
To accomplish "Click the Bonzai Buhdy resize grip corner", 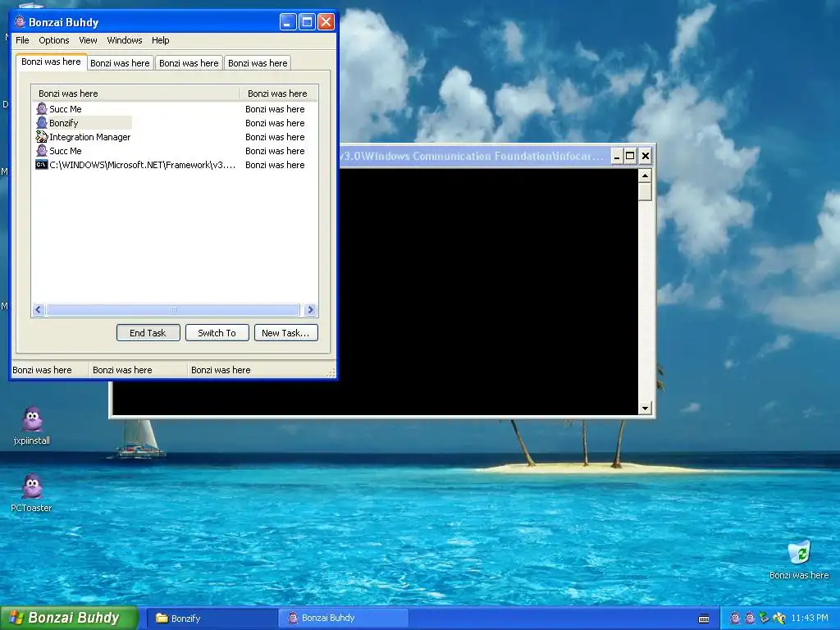I will 331,372.
